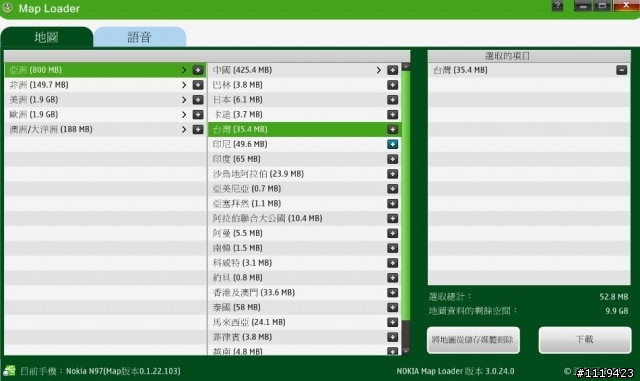Add 非洲 (149.7 MB) with its plus icon
The image size is (640, 381).
coord(198,85)
